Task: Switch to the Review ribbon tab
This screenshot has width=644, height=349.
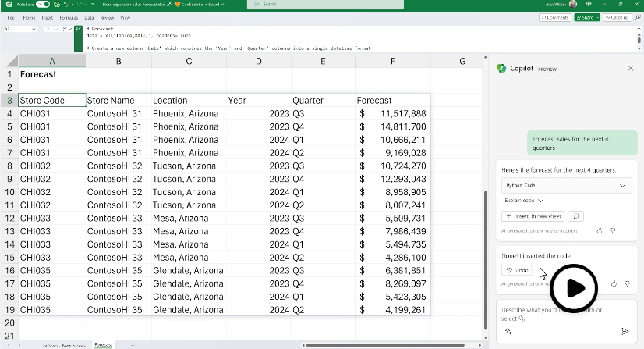Action: click(x=107, y=18)
